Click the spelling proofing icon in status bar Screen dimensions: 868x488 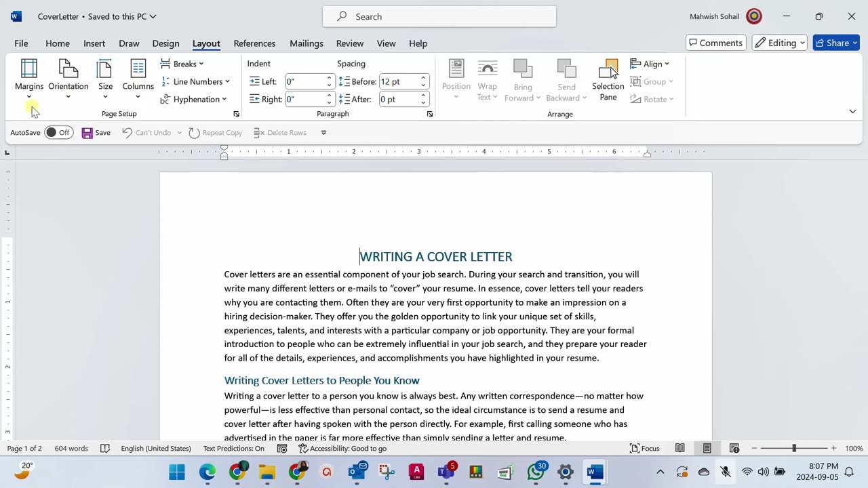105,448
